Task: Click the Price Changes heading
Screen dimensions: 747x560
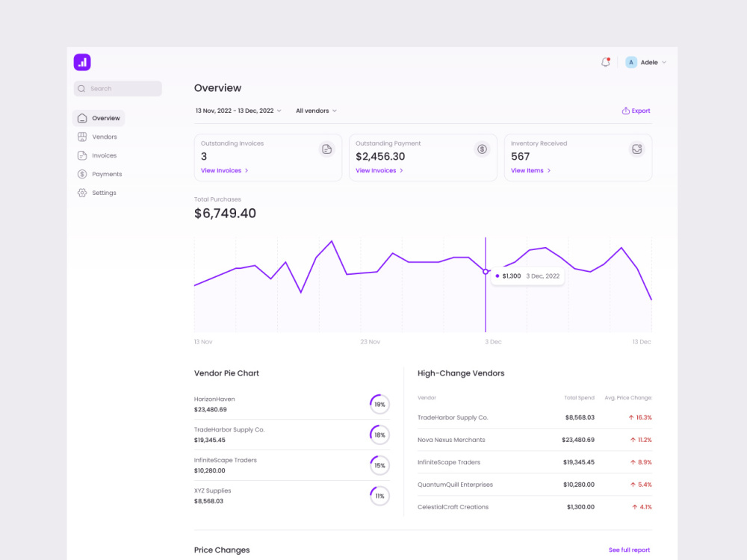Action: coord(222,550)
